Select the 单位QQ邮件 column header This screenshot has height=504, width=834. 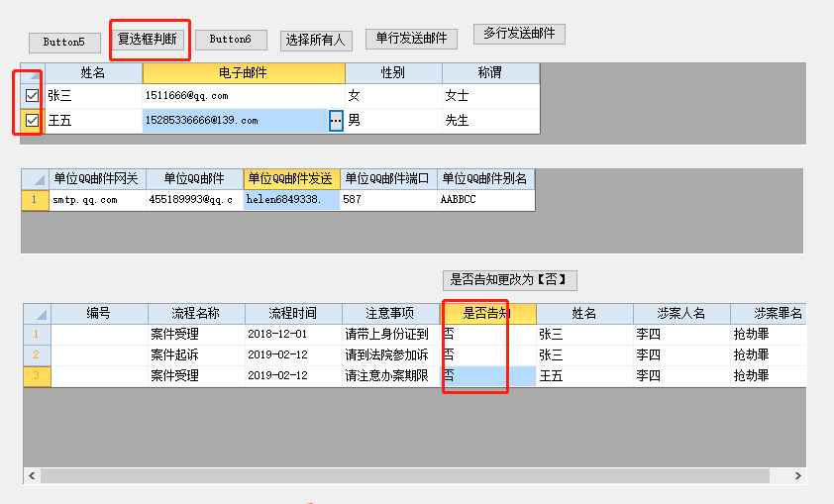tap(195, 179)
